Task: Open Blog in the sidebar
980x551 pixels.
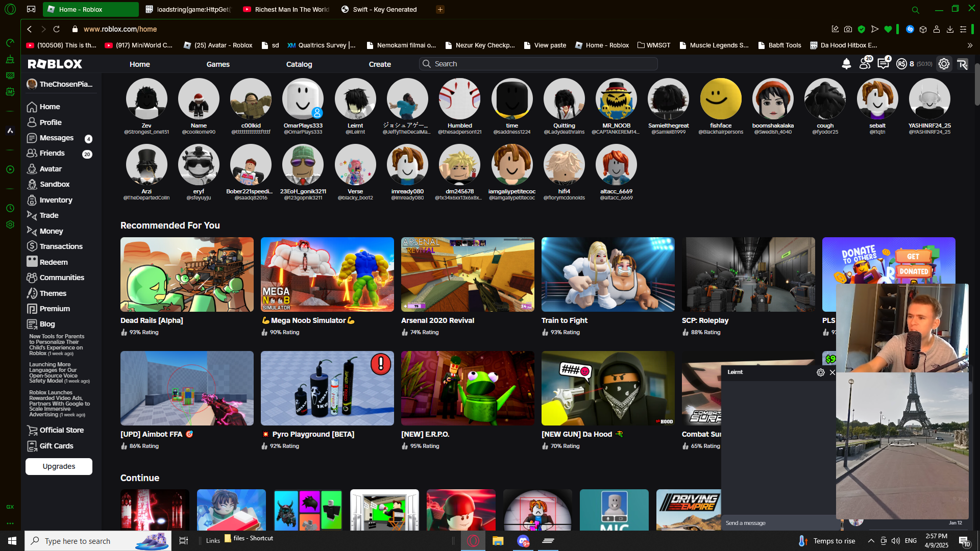Action: (x=47, y=324)
